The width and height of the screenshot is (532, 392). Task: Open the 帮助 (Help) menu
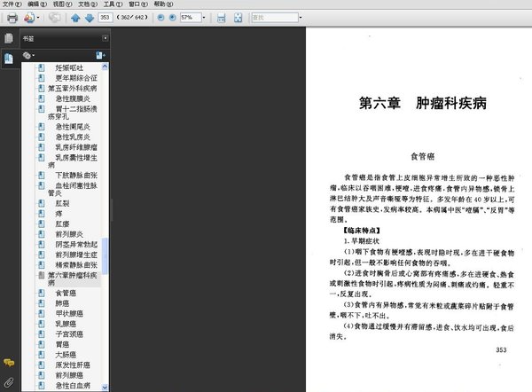coord(163,4)
